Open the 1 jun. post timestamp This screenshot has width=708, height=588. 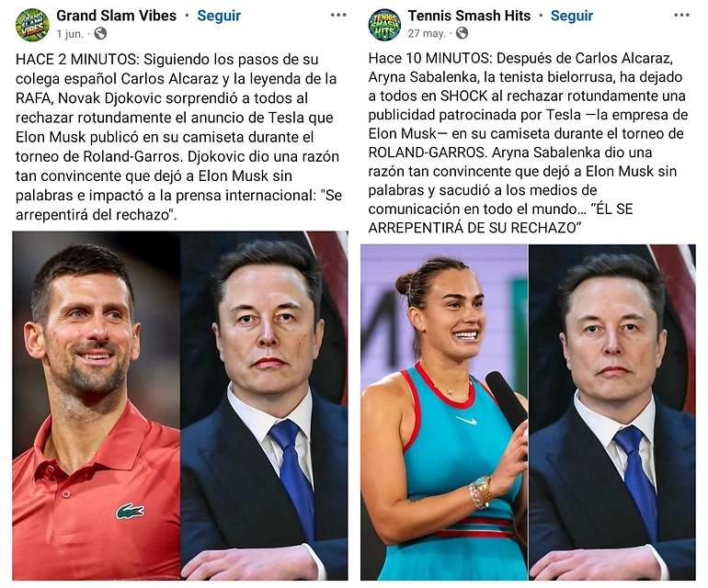[71, 34]
